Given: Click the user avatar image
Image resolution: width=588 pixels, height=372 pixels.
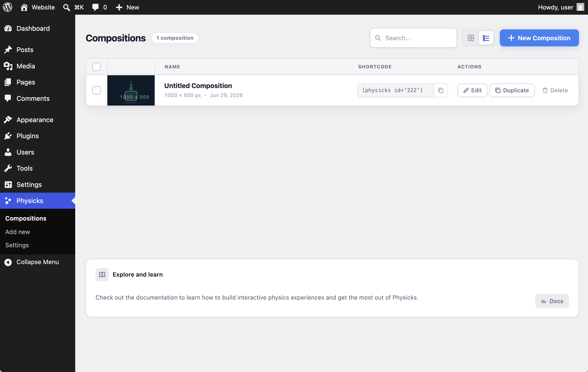Looking at the screenshot, I should [580, 7].
